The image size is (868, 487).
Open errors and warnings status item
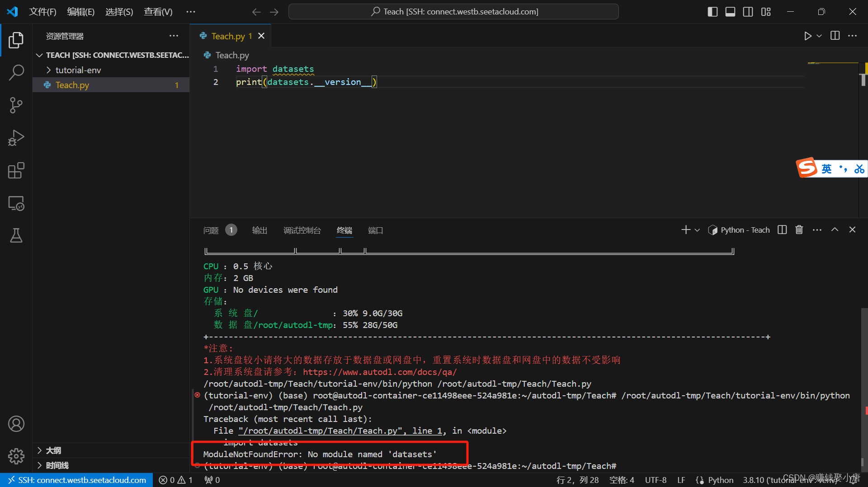click(176, 480)
